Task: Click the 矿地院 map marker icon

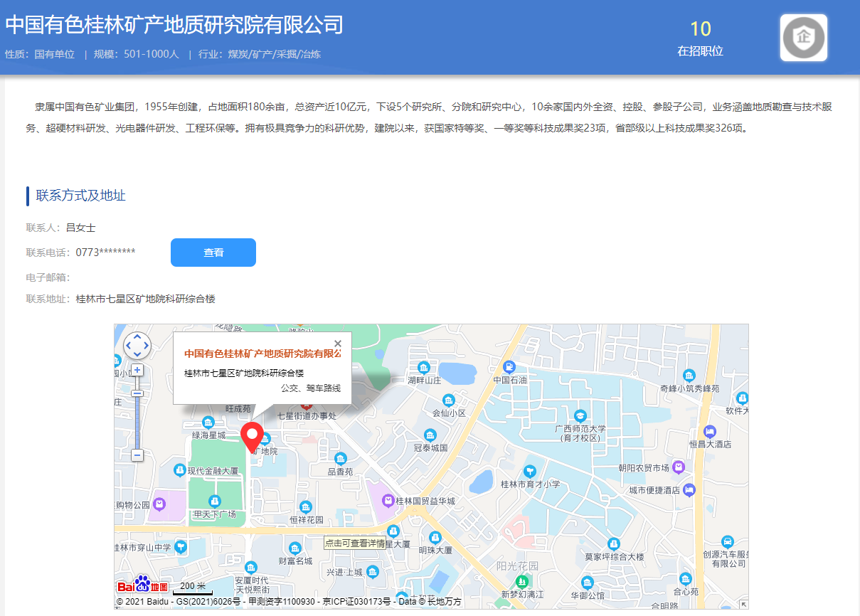Action: coord(265,439)
